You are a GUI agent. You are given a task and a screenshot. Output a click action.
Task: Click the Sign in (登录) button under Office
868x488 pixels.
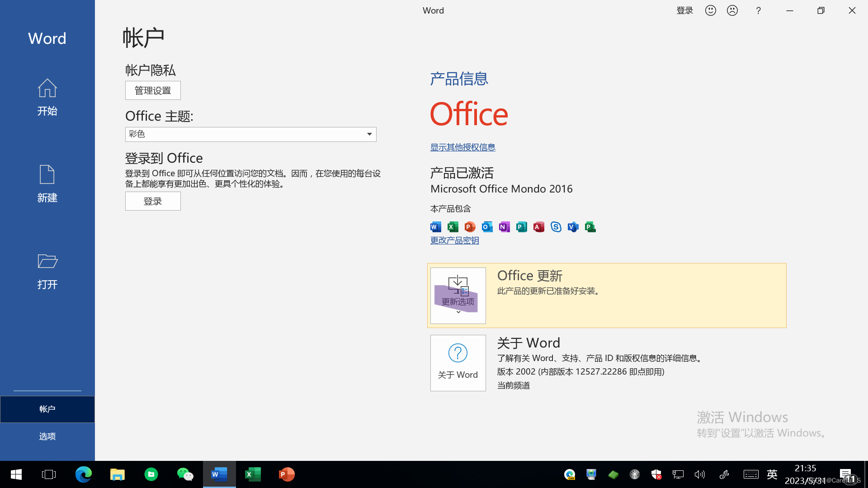(x=153, y=201)
